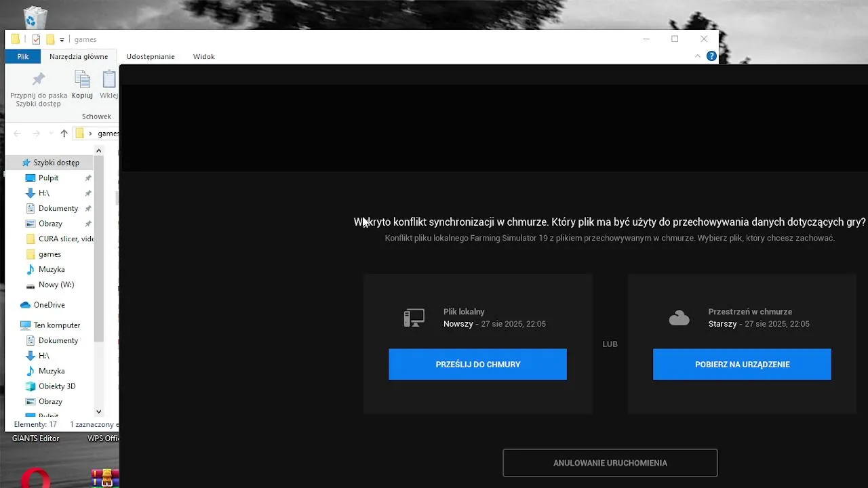Click the navigation pane scrollbar thumb

(x=98, y=248)
